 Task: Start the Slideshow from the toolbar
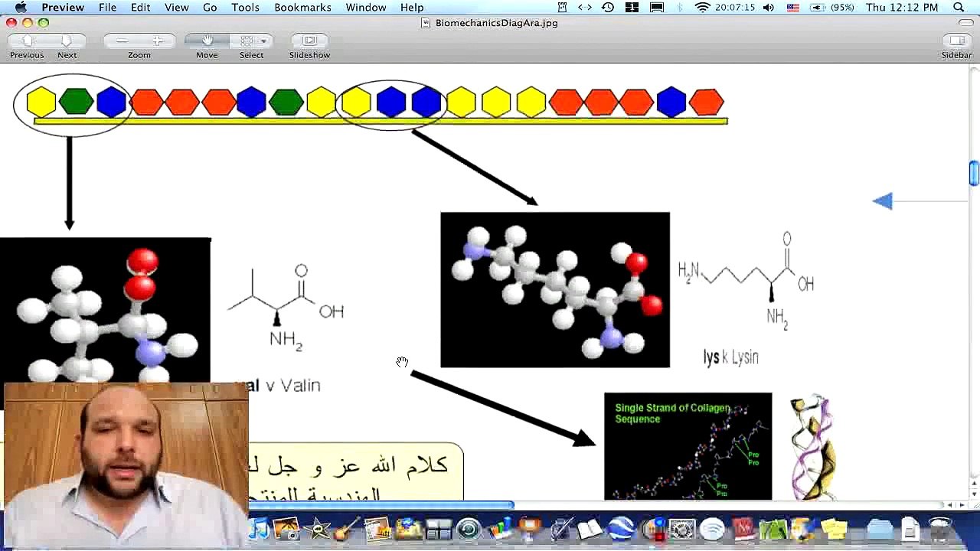309,41
